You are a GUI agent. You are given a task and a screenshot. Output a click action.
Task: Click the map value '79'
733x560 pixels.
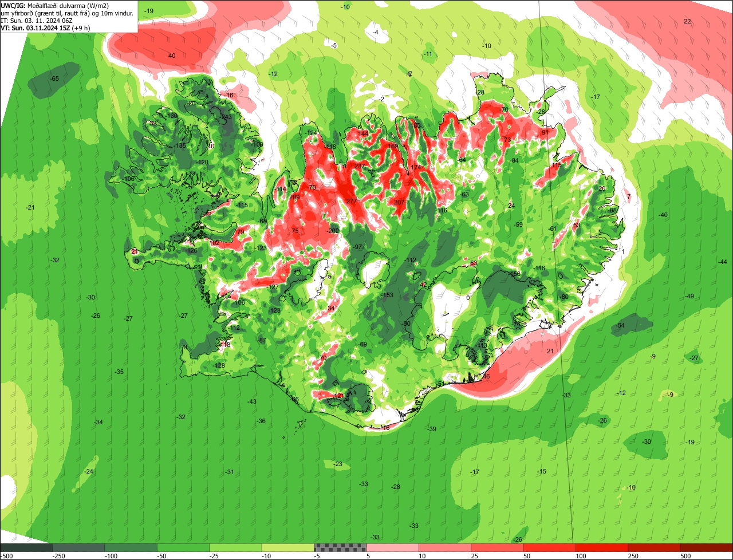[241, 232]
